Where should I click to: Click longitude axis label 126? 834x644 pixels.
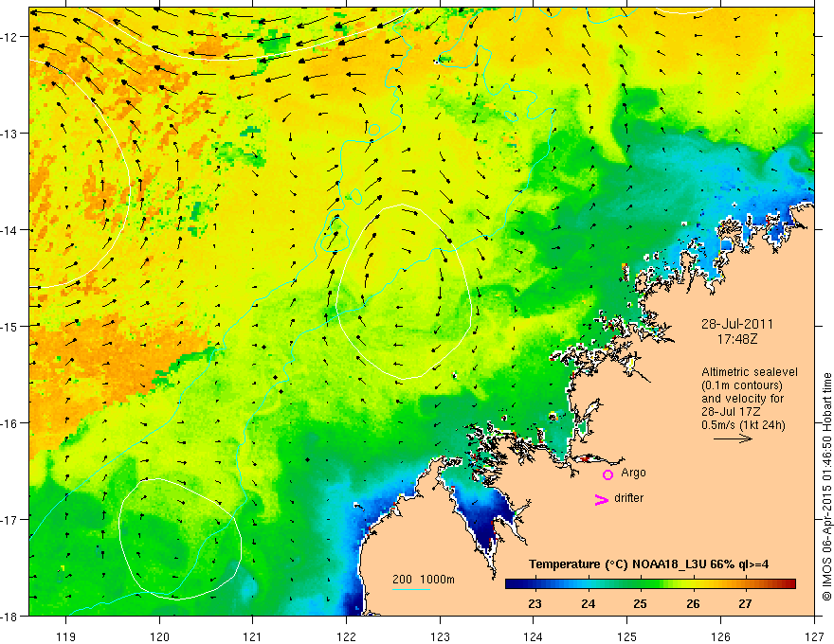click(720, 636)
